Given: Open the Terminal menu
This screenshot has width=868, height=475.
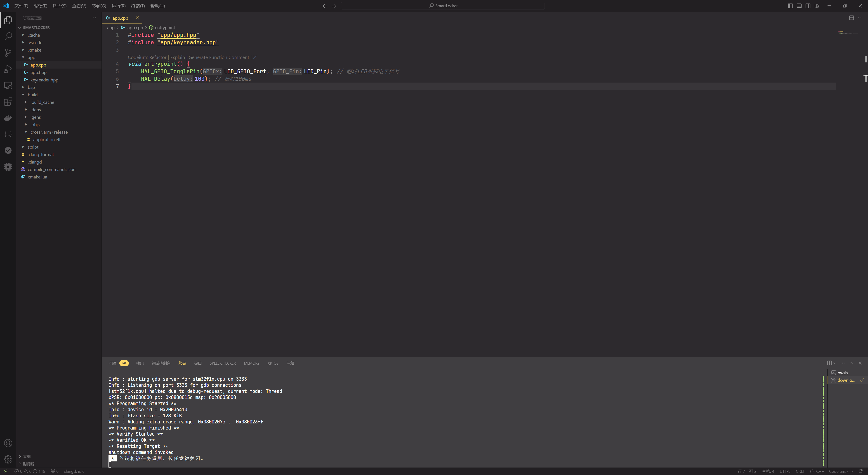Looking at the screenshot, I should pos(138,6).
